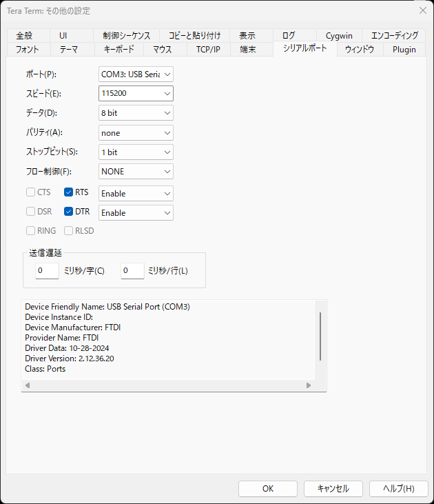Screen dimensions: 434x504
Task: Open the Cygwin tab
Action: [339, 35]
